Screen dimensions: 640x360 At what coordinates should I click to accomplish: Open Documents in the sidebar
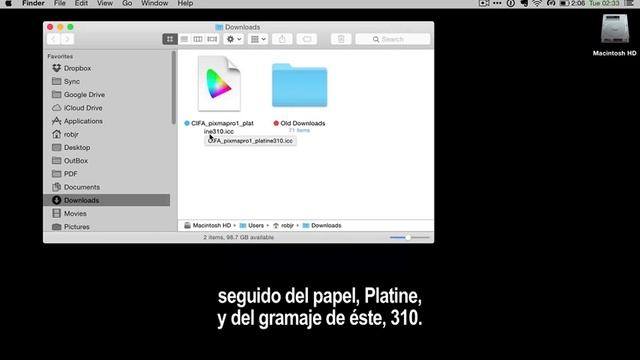click(107, 187)
